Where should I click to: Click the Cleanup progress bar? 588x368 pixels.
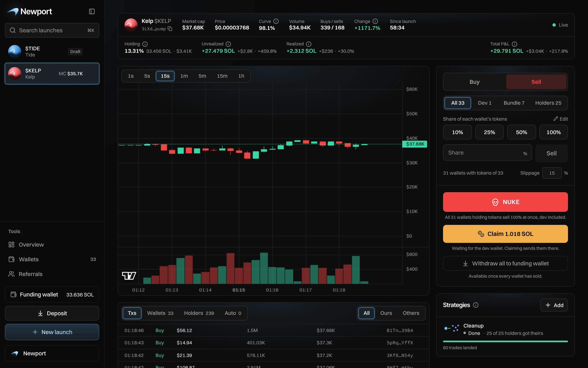click(505, 341)
